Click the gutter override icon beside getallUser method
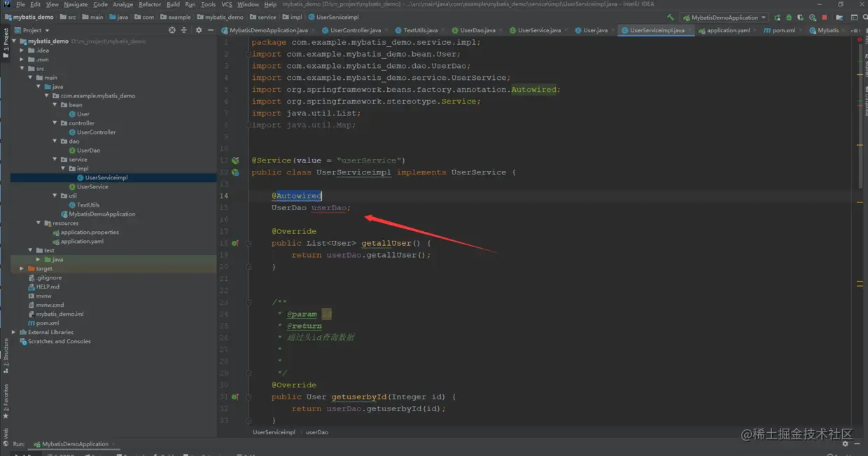 pos(235,243)
